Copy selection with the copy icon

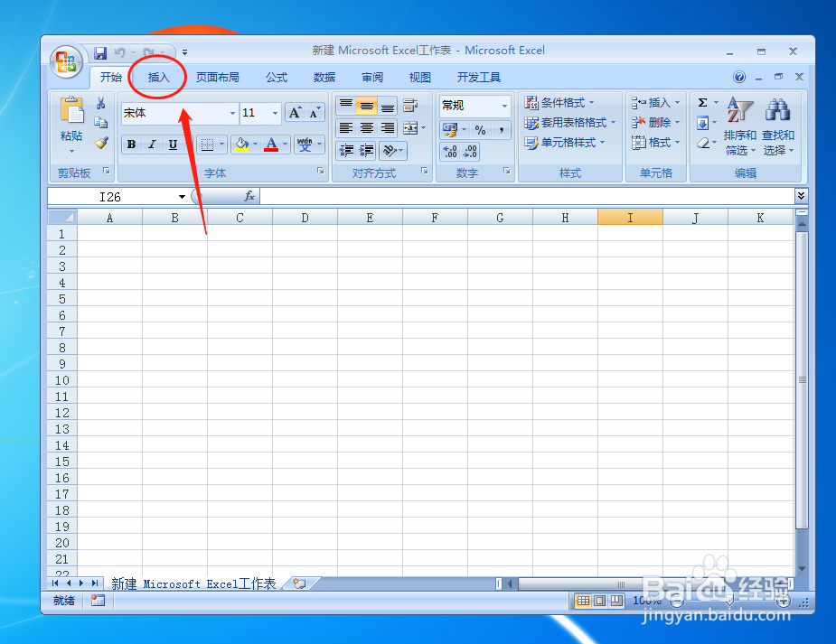100,123
